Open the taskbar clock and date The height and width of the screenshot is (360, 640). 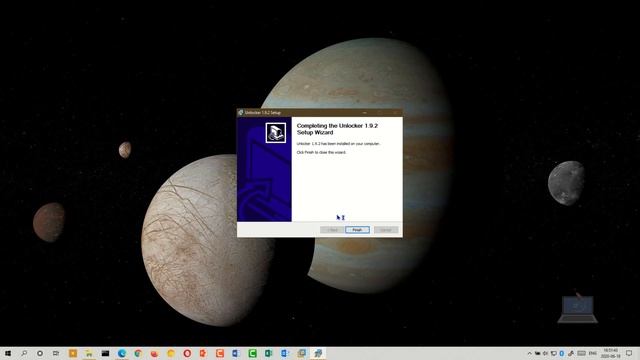[611, 353]
